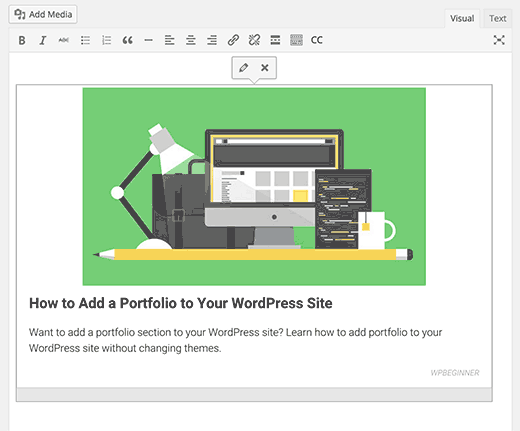
Task: Edit the embed with the pencil icon
Action: [243, 68]
